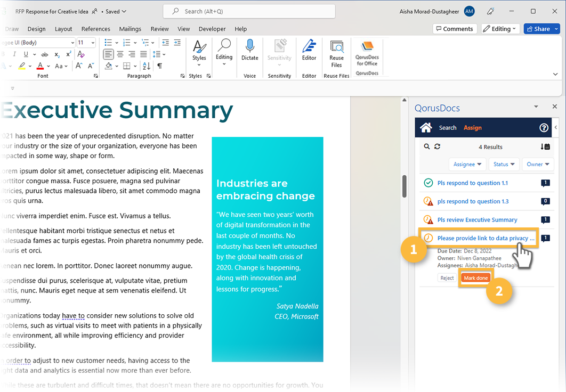
Task: Align text right
Action: coord(132,54)
